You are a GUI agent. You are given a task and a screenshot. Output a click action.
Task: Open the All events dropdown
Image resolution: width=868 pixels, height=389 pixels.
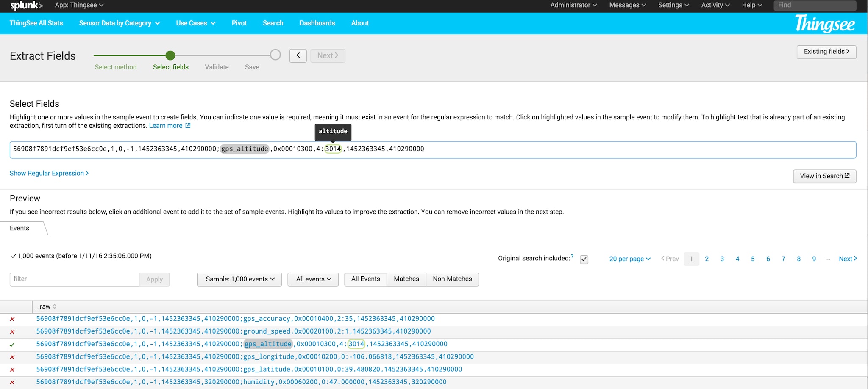[x=313, y=279]
